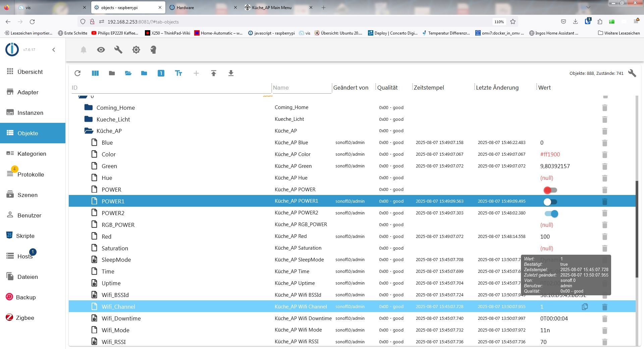644x349 pixels.
Task: Click the refresh objects tree icon
Action: coord(77,73)
